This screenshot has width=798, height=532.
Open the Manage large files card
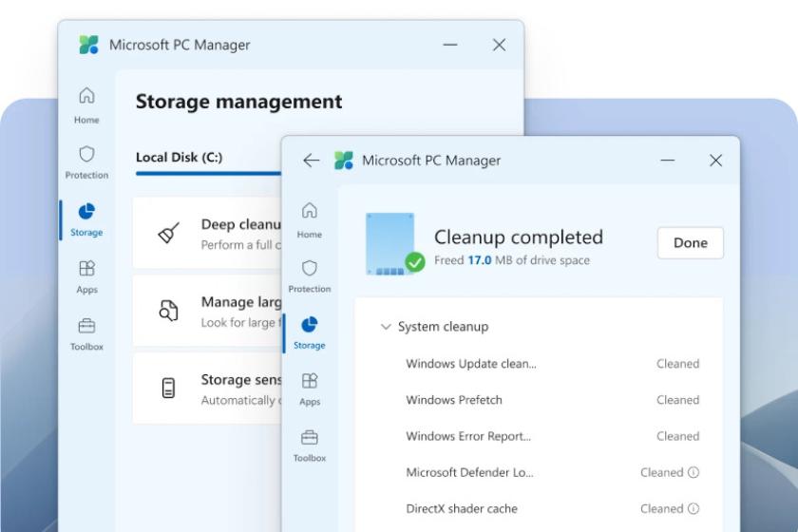point(207,311)
